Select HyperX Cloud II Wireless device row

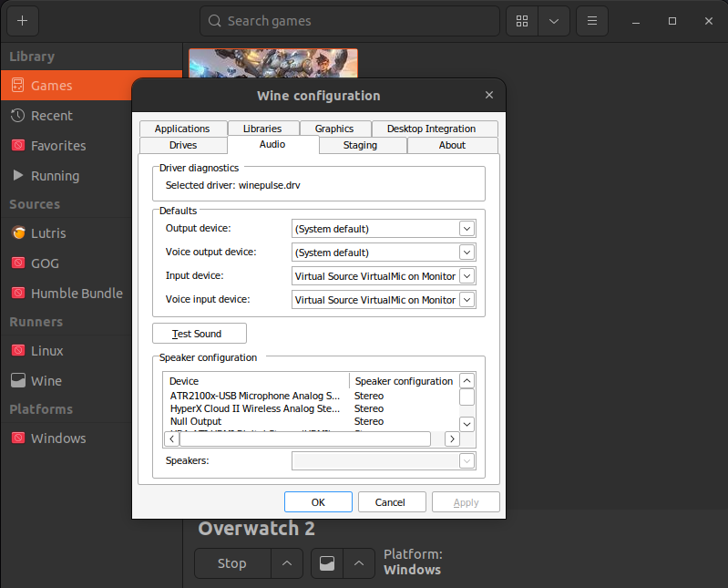click(x=311, y=408)
